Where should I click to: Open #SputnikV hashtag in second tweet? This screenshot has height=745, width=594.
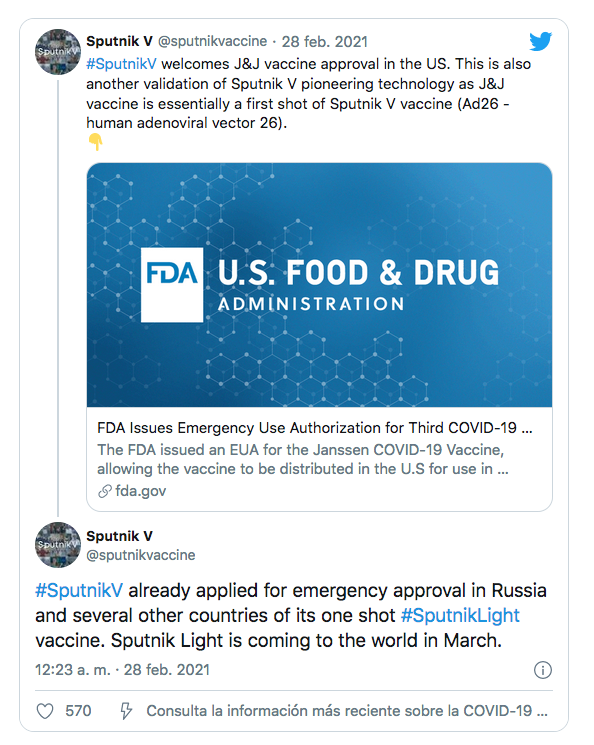[x=79, y=591]
